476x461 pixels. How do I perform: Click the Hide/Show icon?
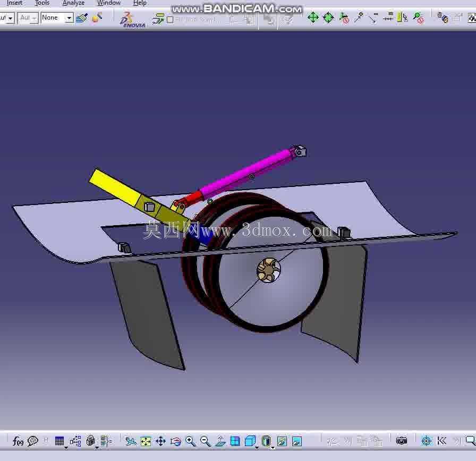pyautogui.click(x=282, y=441)
